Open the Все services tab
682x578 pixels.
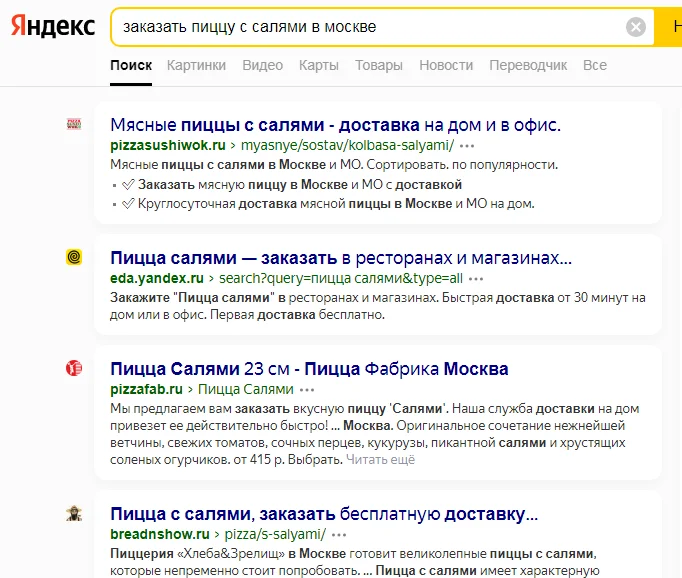click(595, 65)
